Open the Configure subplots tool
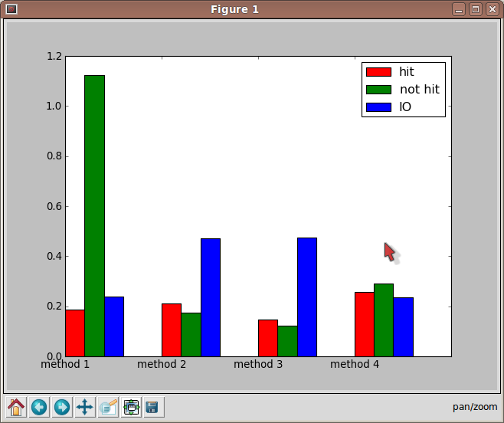The width and height of the screenshot is (504, 423). pos(130,407)
